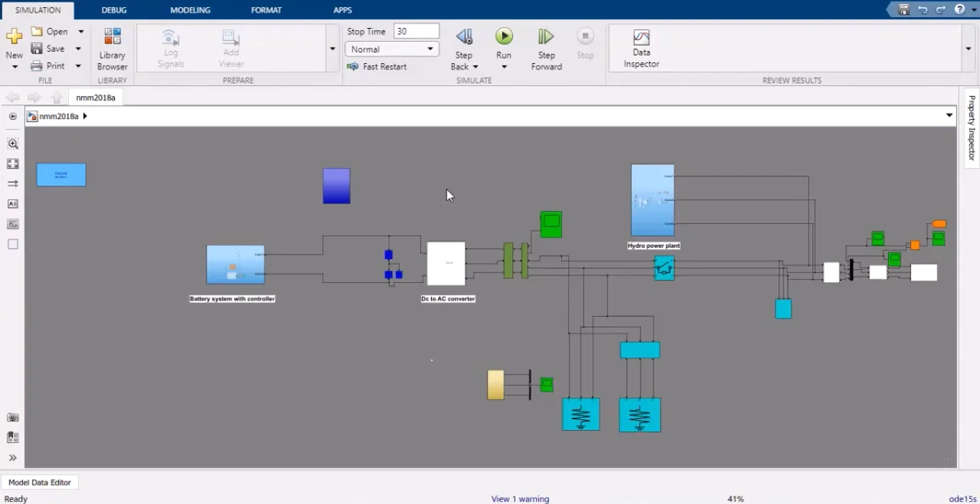
Task: Click the Fit to View icon
Action: point(13,164)
